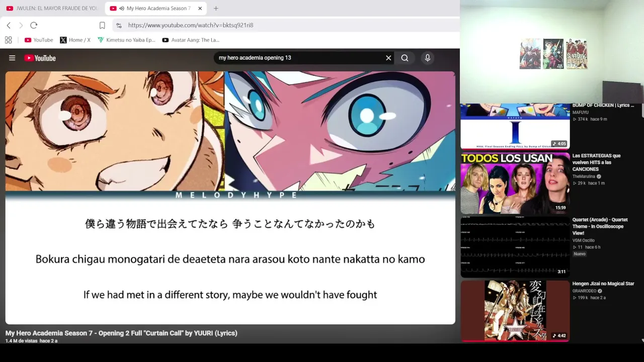The height and width of the screenshot is (362, 644).
Task: Open Las ESTRATEGIAS que vuelven HITS title
Action: (597, 162)
